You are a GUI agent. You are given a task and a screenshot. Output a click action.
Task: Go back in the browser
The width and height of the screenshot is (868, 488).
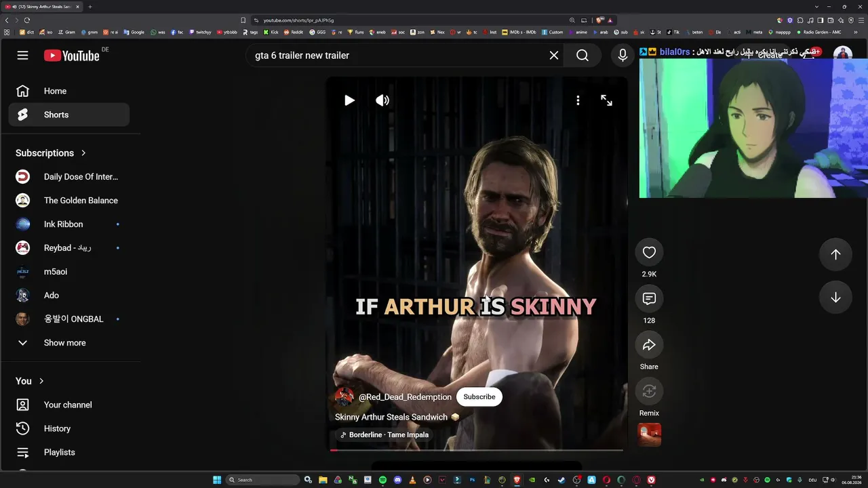(x=7, y=20)
